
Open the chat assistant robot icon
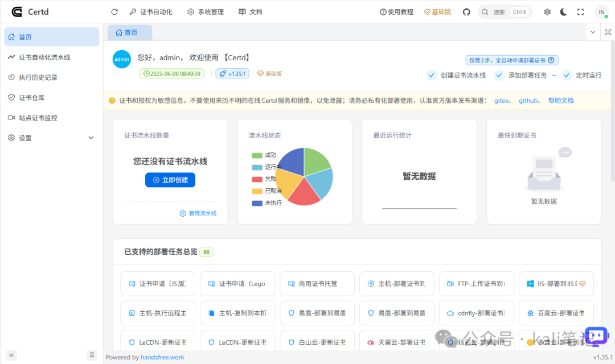(596, 336)
